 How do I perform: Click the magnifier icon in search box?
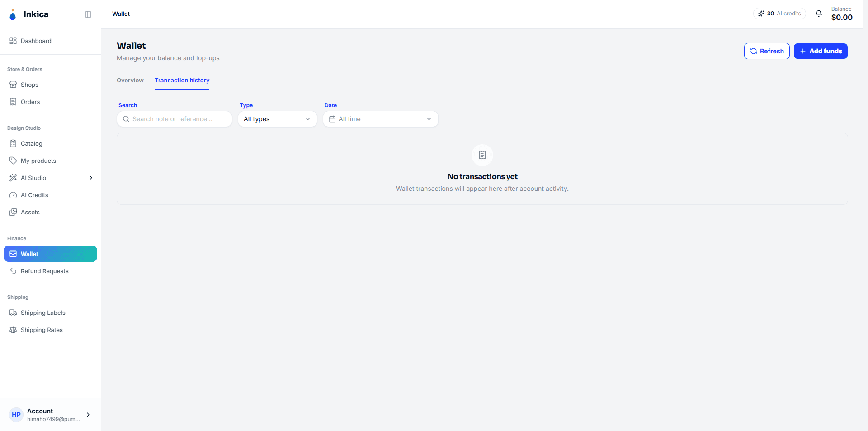tap(126, 119)
